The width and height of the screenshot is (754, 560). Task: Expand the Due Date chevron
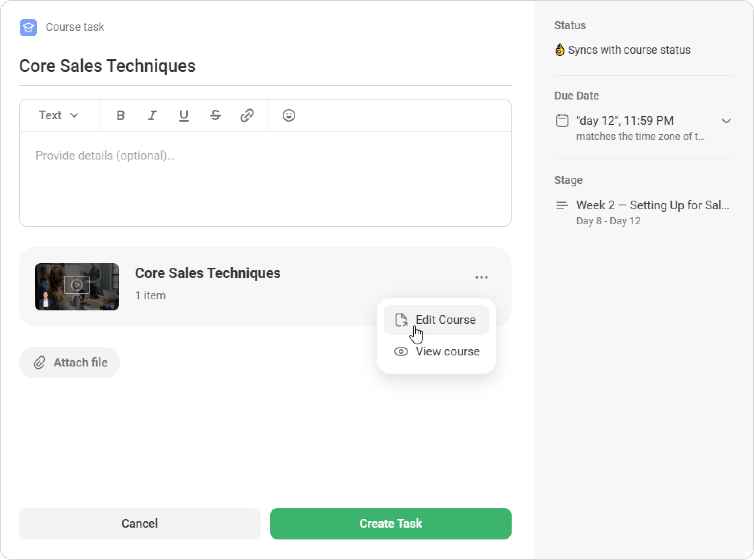(x=726, y=121)
